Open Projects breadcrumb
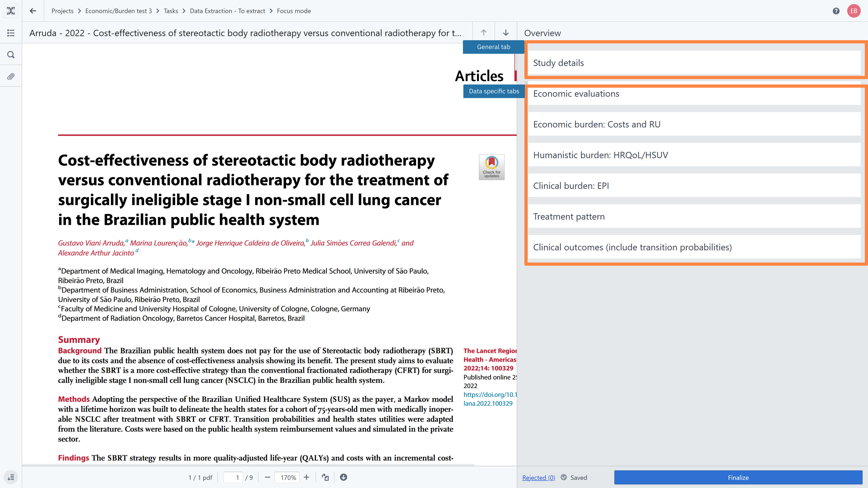 pos(62,11)
